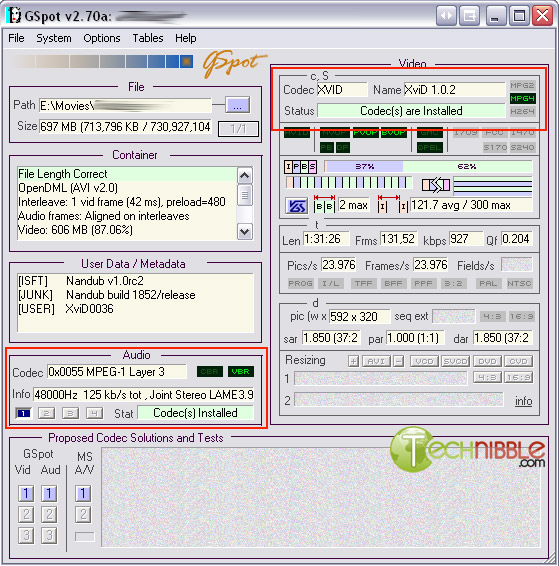This screenshot has height=566, width=560.
Task: Click the Container list scroll down arrow
Action: 244,231
